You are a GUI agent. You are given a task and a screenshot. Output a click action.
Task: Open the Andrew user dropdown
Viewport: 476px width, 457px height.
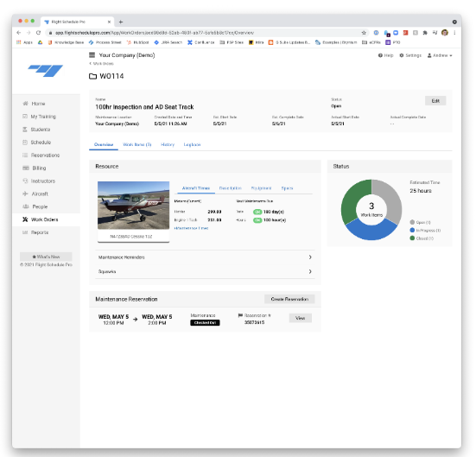click(440, 55)
